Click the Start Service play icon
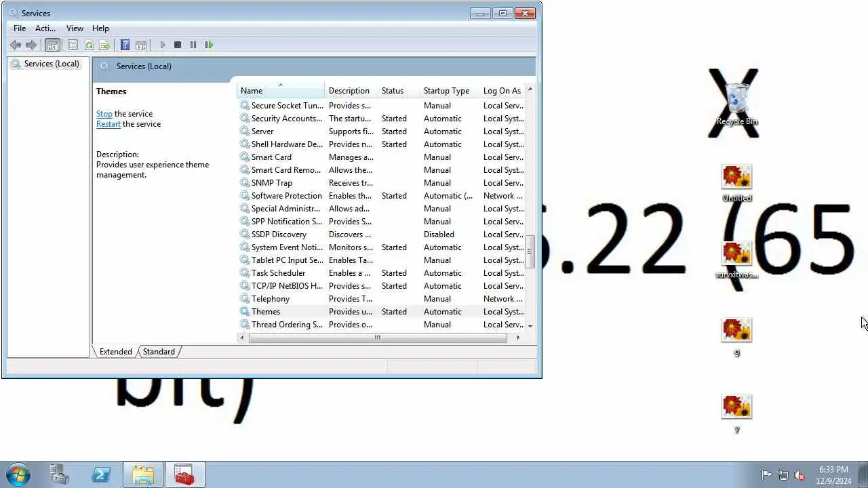The width and height of the screenshot is (868, 488). pyautogui.click(x=163, y=45)
